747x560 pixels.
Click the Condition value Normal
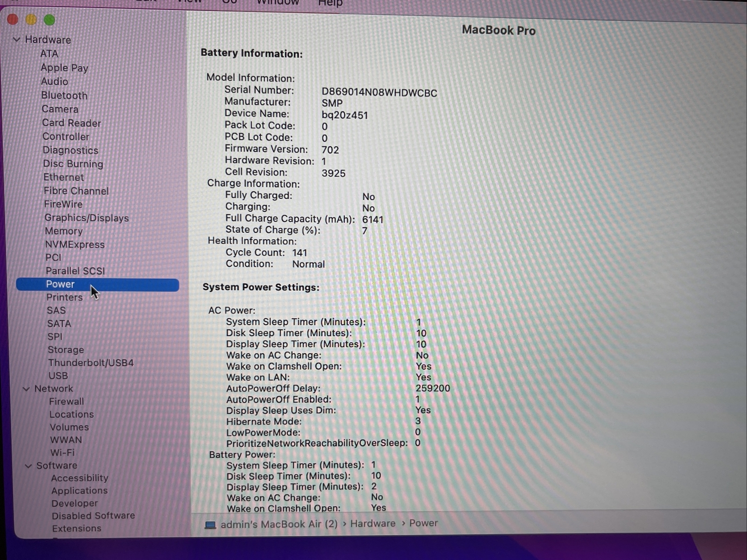[x=309, y=264]
